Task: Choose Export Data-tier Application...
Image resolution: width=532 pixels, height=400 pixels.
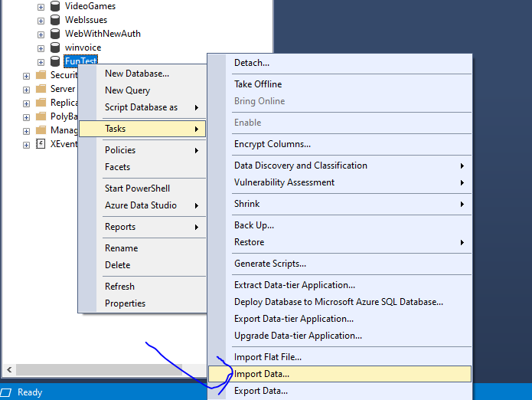Action: coord(340,319)
